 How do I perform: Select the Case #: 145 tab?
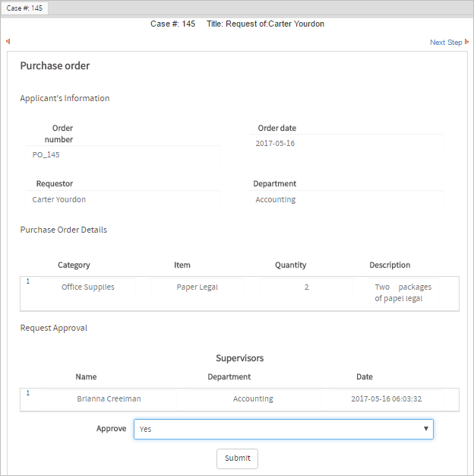[25, 8]
